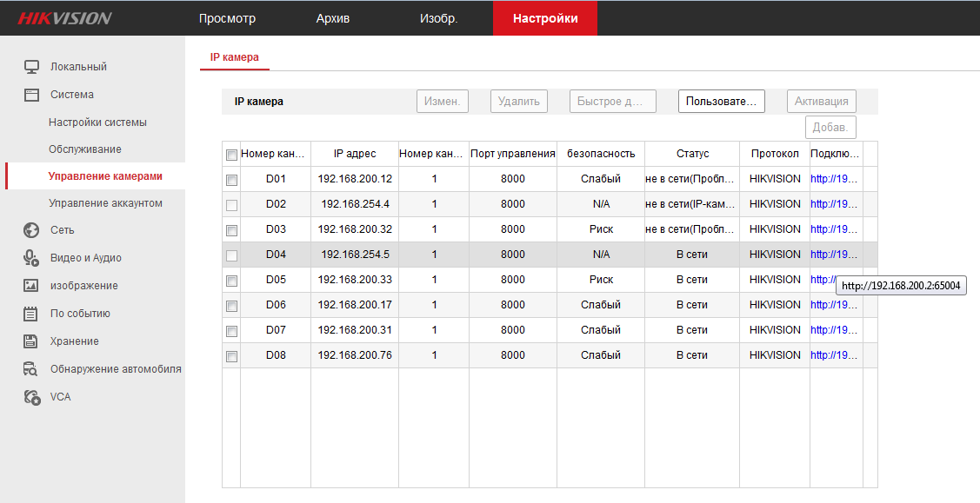Image resolution: width=980 pixels, height=503 pixels.
Task: Select Обслуживание in the Система submenu
Action: (85, 149)
